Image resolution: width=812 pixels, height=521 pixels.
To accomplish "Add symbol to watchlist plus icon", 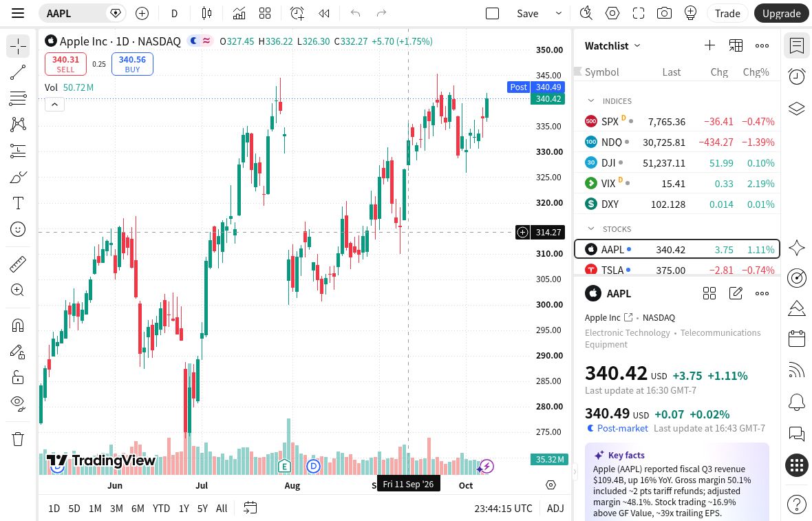I will (x=709, y=45).
